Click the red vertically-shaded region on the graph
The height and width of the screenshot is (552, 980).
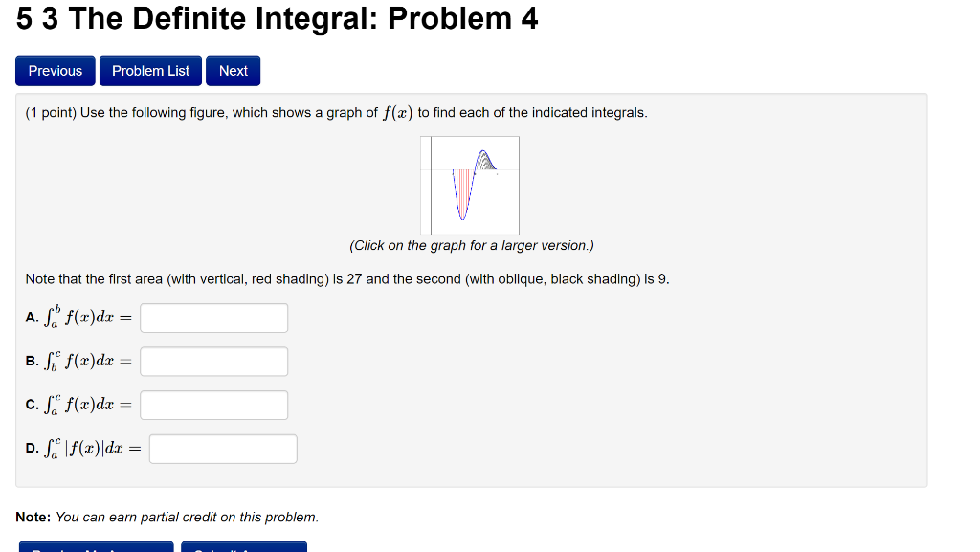[x=463, y=188]
